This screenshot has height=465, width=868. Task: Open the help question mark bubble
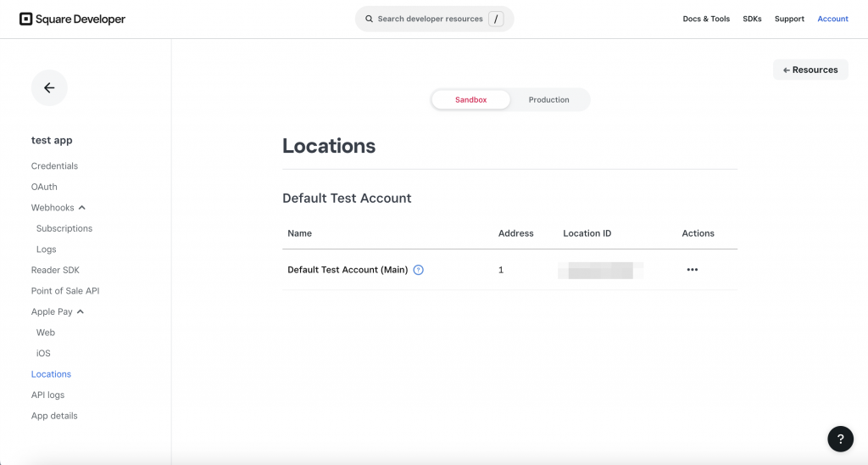coord(840,439)
